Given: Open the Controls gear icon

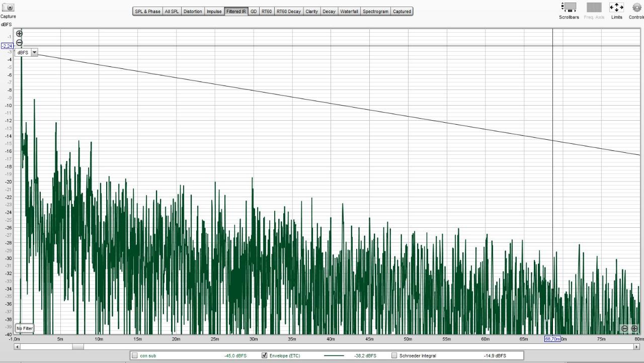Looking at the screenshot, I should point(637,8).
